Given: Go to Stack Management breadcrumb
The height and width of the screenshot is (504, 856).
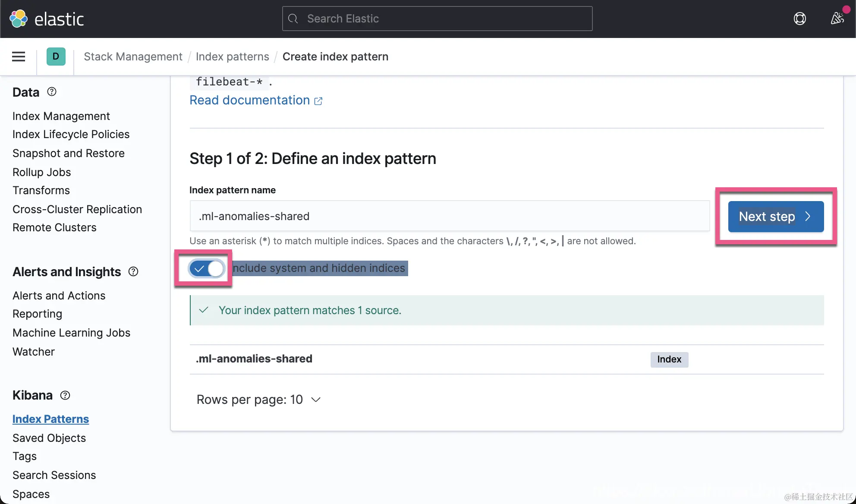Looking at the screenshot, I should point(133,57).
